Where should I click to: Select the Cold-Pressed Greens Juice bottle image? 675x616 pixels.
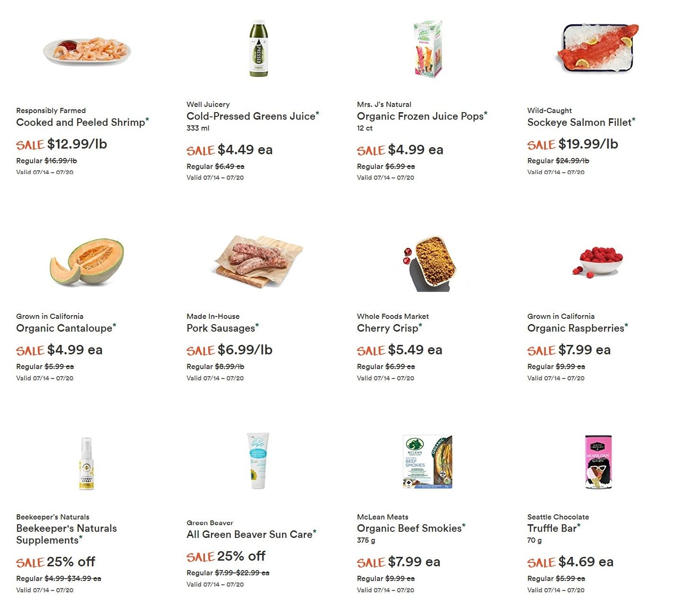point(258,48)
